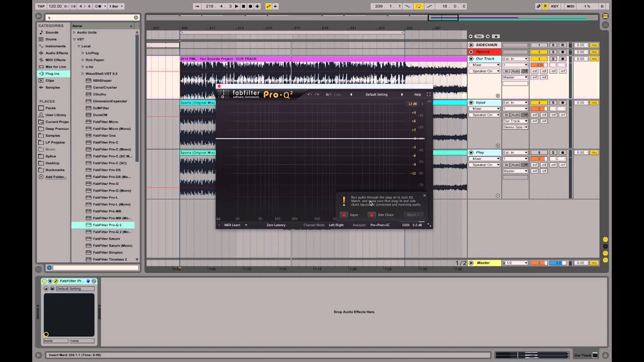
Task: Redo in FabFilter Pro-Q 2
Action: [x=317, y=95]
